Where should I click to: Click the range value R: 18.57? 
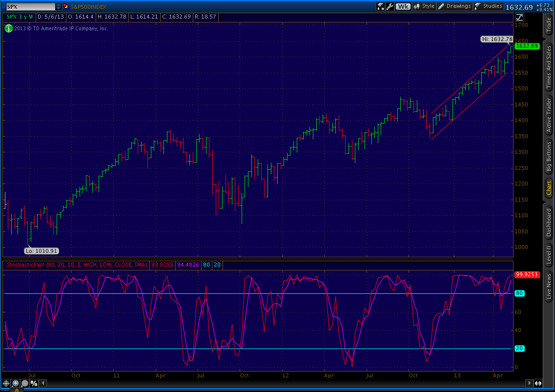pyautogui.click(x=206, y=17)
